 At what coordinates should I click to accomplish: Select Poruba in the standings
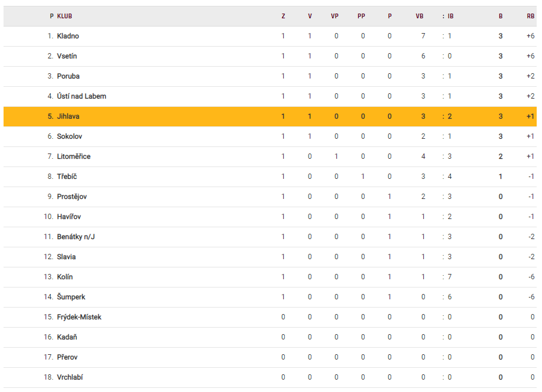[x=68, y=76]
